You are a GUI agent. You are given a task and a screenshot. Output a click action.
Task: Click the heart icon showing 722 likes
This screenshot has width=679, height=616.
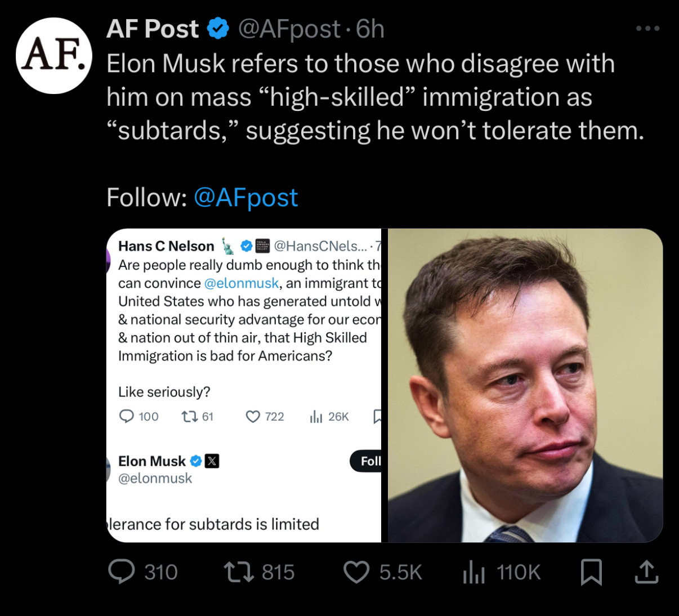tap(253, 417)
